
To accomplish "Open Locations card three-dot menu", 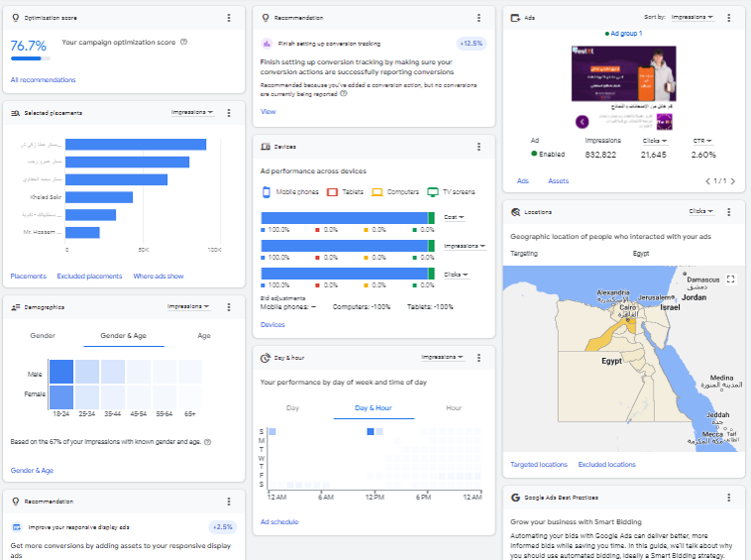I will pyautogui.click(x=728, y=212).
